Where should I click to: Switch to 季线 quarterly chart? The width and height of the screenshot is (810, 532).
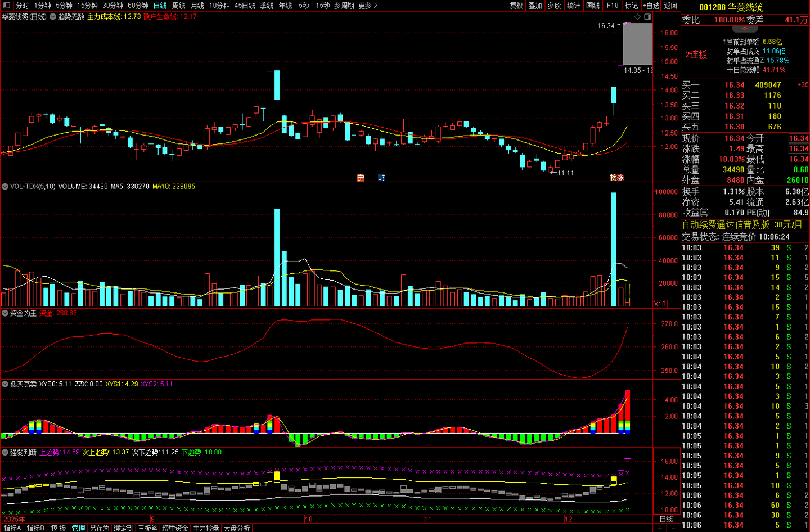(267, 6)
